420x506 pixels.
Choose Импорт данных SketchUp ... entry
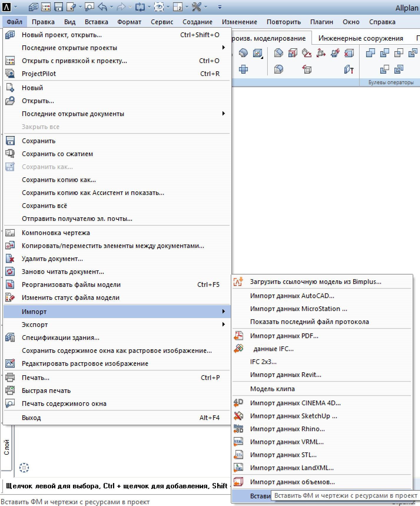(x=322, y=416)
